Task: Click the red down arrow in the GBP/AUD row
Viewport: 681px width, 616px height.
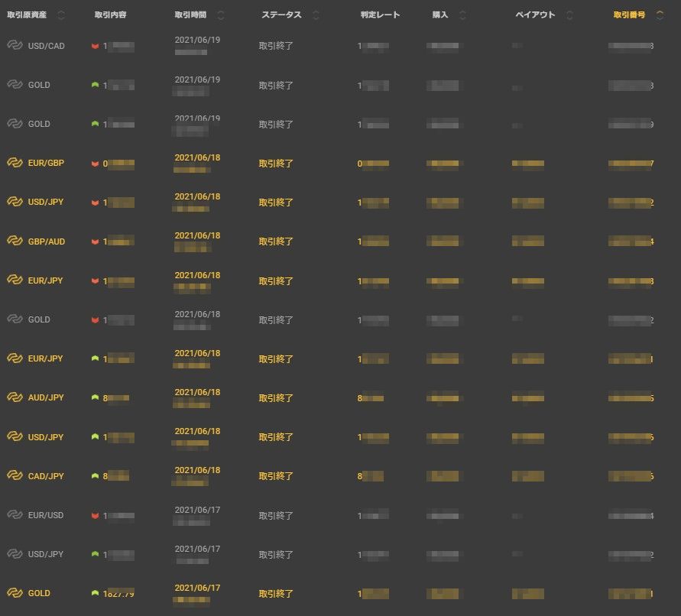Action: coord(95,242)
